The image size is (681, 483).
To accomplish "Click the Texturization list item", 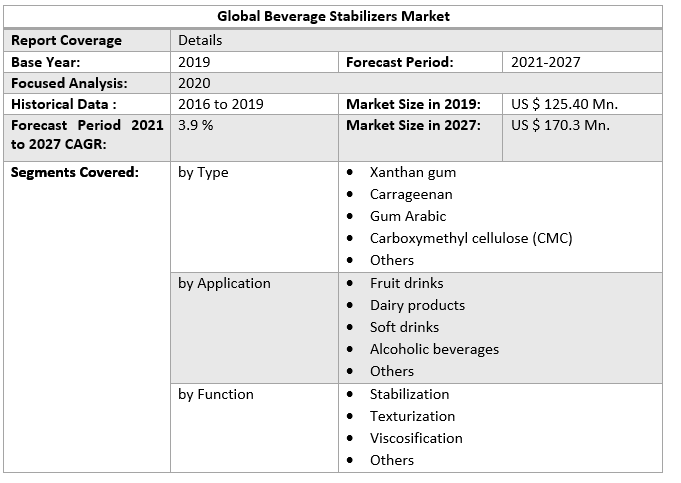I will click(x=412, y=416).
